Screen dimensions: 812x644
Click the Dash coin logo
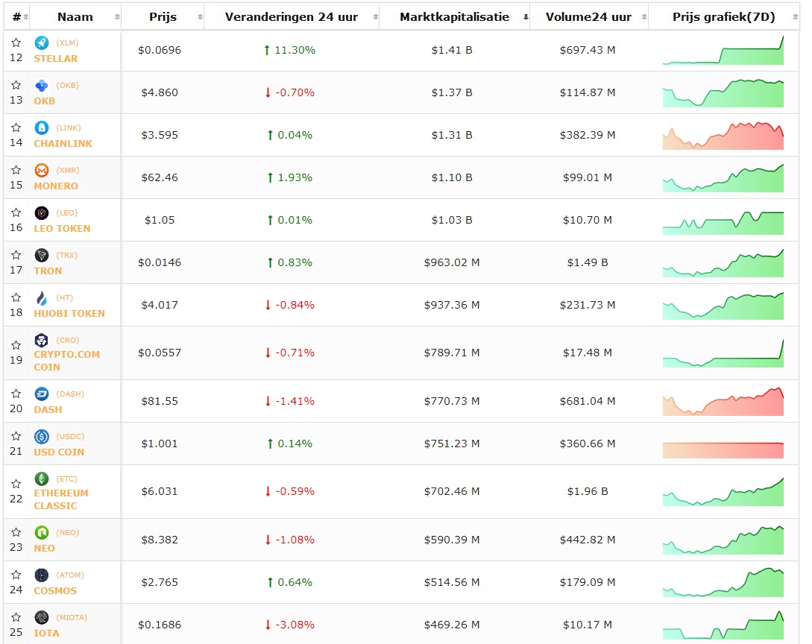[x=41, y=394]
